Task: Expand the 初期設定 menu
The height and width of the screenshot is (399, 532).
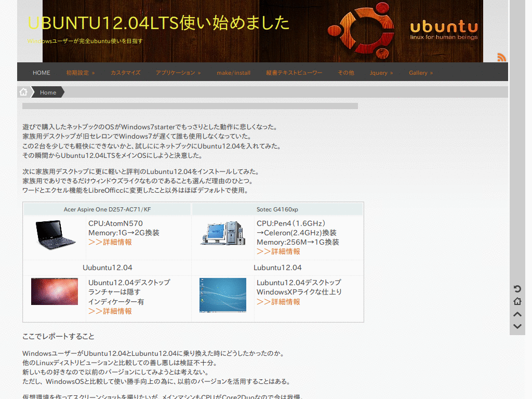Action: click(81, 73)
